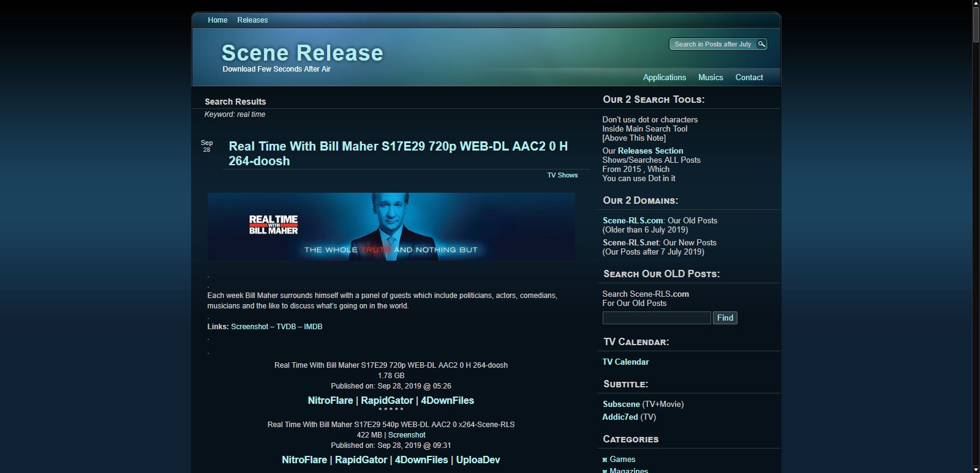980x473 pixels.
Task: Select the 'Keyword: real time' text
Action: (x=235, y=114)
